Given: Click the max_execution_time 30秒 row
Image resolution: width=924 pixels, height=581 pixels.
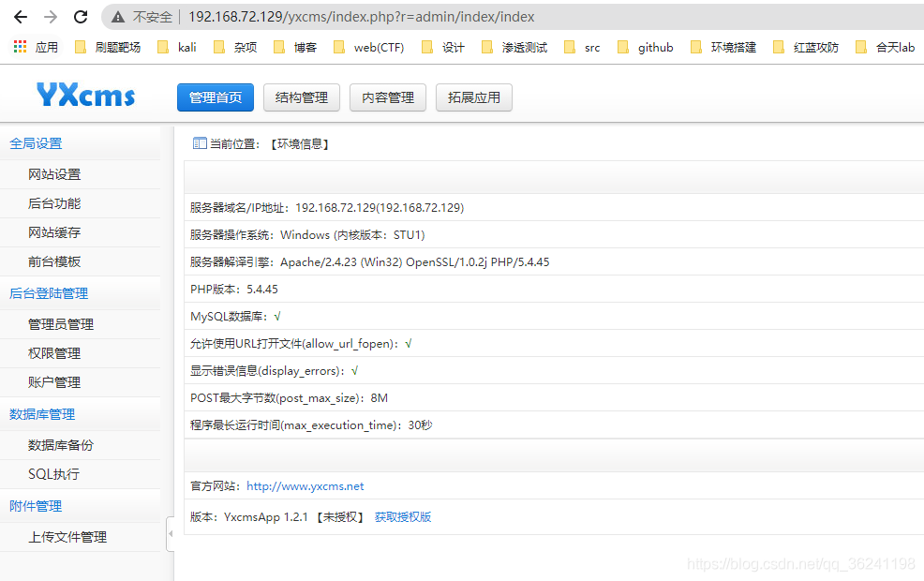Looking at the screenshot, I should tap(554, 425).
